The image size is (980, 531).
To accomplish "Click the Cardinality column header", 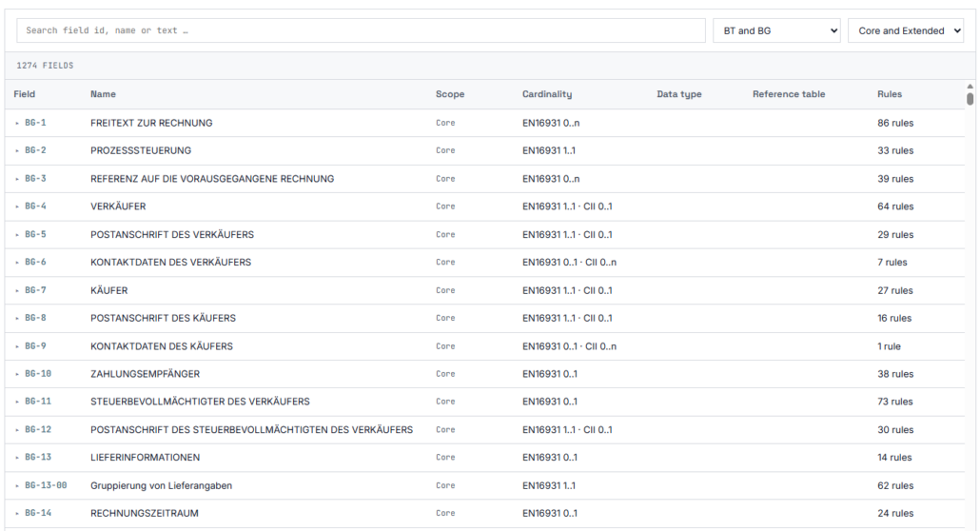I will [x=547, y=94].
